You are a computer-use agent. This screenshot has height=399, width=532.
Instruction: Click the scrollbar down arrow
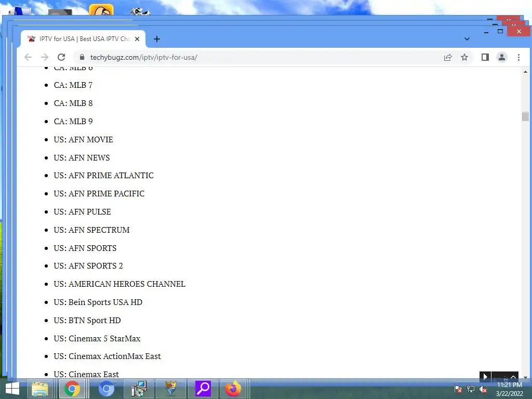[525, 377]
